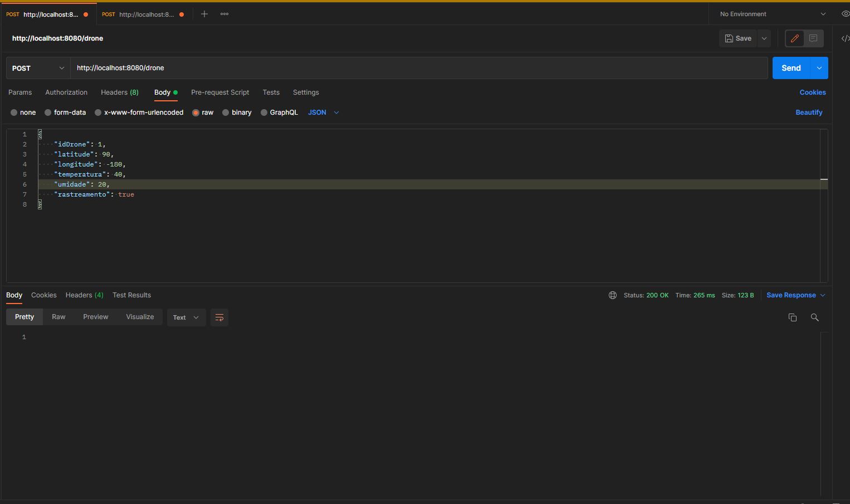Select the Visualize response view

point(140,317)
